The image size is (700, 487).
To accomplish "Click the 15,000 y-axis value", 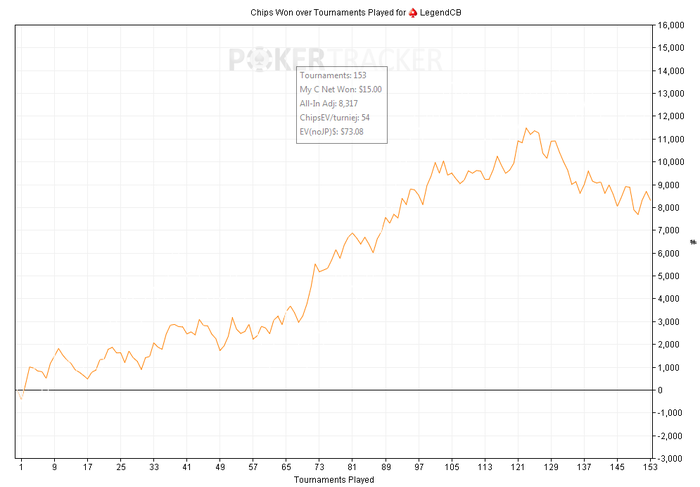I will [671, 48].
